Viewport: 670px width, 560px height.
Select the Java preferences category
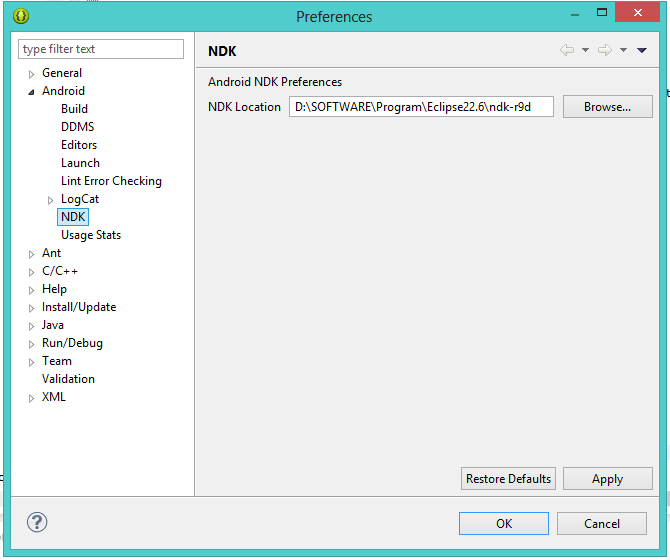pos(53,325)
